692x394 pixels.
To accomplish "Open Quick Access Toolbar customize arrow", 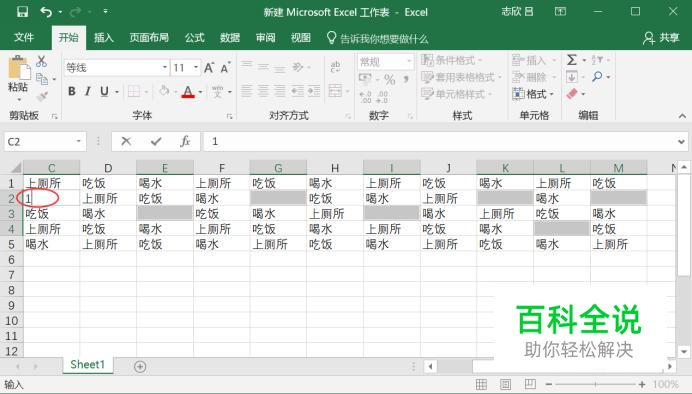I will pyautogui.click(x=105, y=11).
